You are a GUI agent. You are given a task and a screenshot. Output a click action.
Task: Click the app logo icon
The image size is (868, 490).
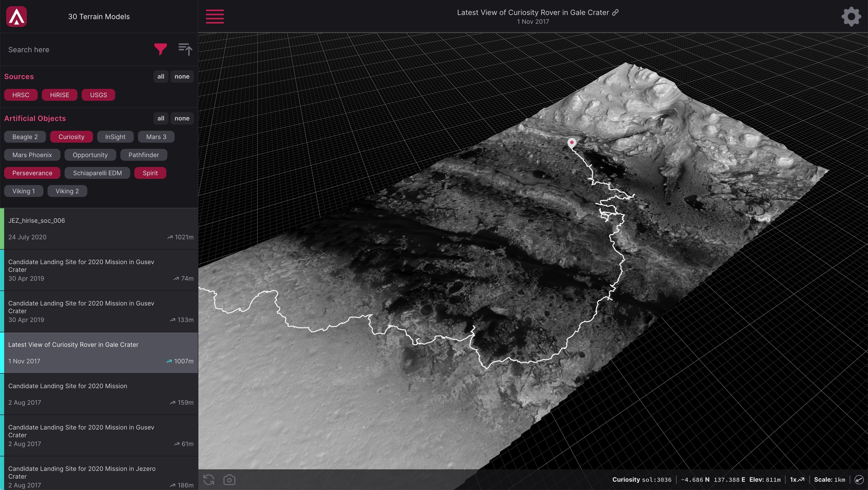pyautogui.click(x=17, y=17)
